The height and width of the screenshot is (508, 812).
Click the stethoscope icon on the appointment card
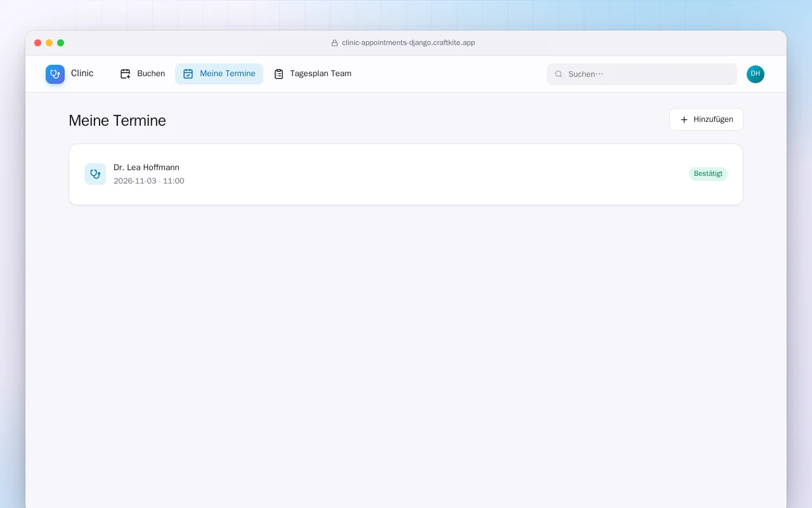coord(95,174)
